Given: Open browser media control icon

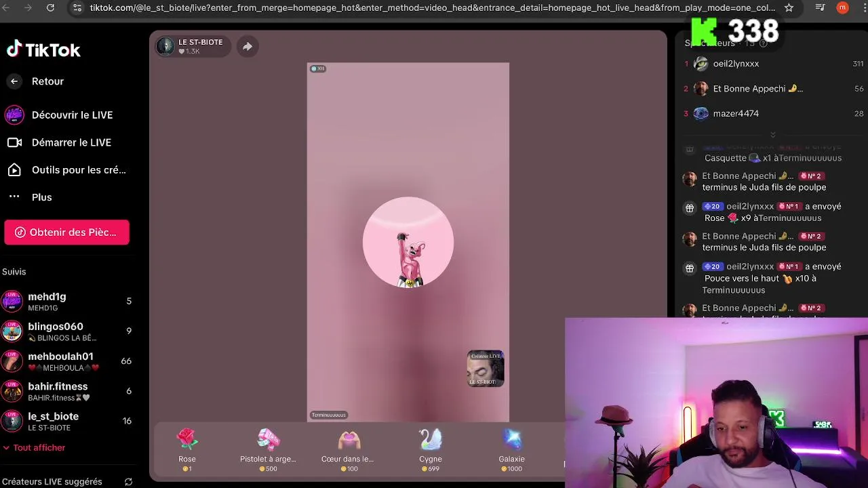Looking at the screenshot, I should pos(820,8).
